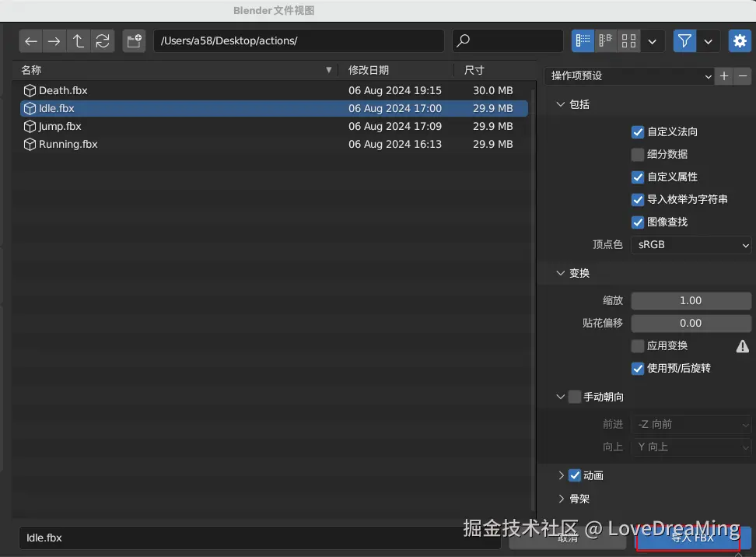Viewport: 756px width, 557px height.
Task: Disable 动画 import checkbox
Action: point(574,475)
